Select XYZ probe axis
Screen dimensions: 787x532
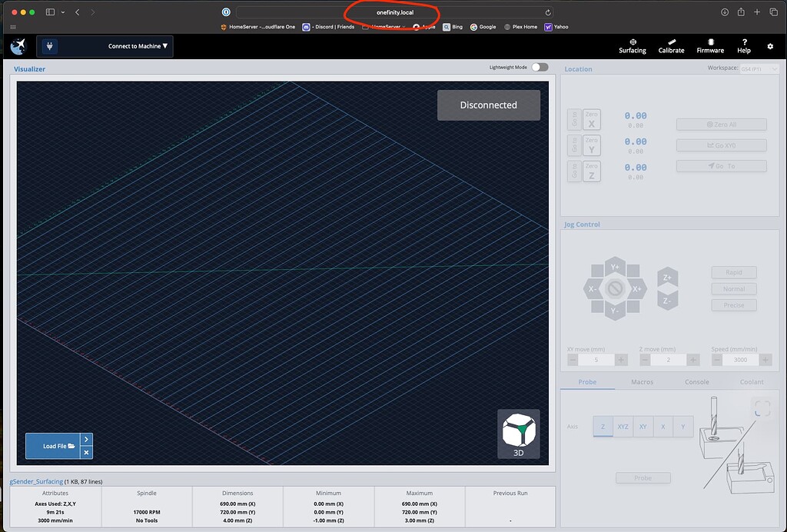coord(623,427)
